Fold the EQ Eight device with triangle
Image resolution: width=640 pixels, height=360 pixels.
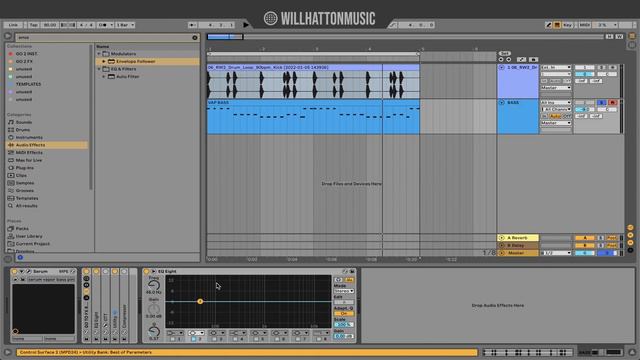coord(153,271)
